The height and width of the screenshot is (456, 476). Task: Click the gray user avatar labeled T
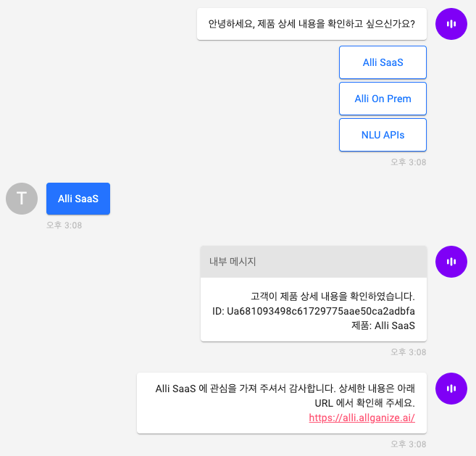(22, 199)
